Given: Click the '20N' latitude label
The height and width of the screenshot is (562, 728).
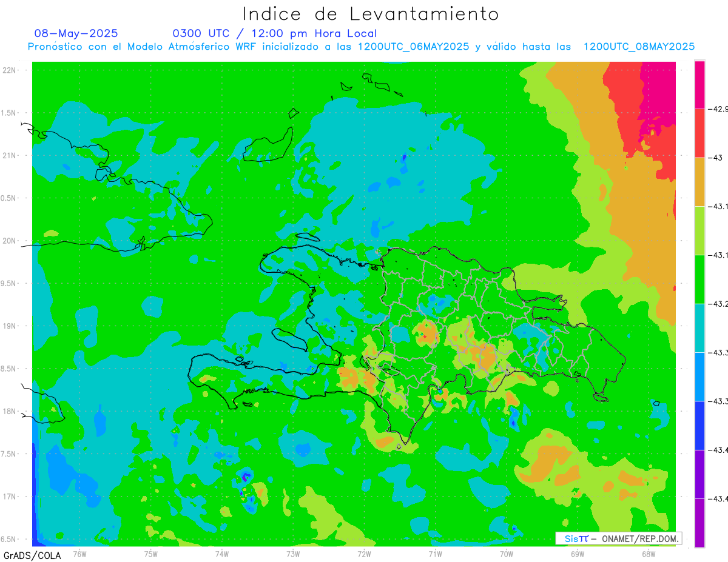Looking at the screenshot, I should [x=10, y=241].
